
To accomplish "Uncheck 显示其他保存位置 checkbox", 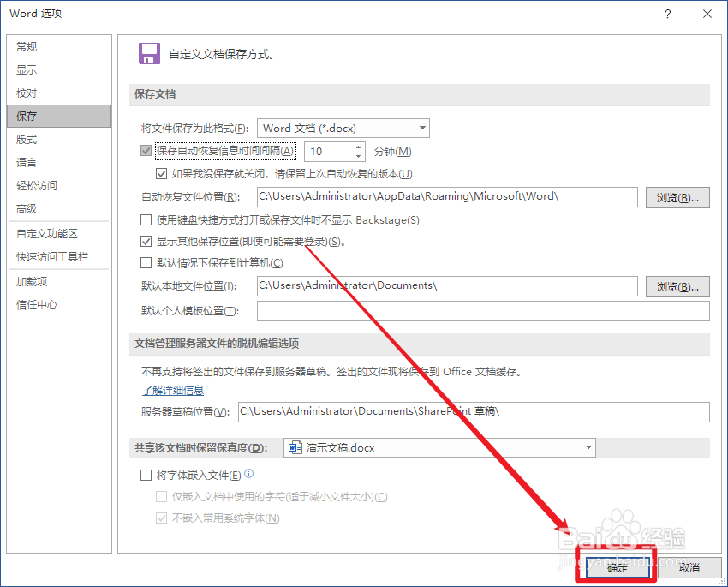I will [x=146, y=241].
